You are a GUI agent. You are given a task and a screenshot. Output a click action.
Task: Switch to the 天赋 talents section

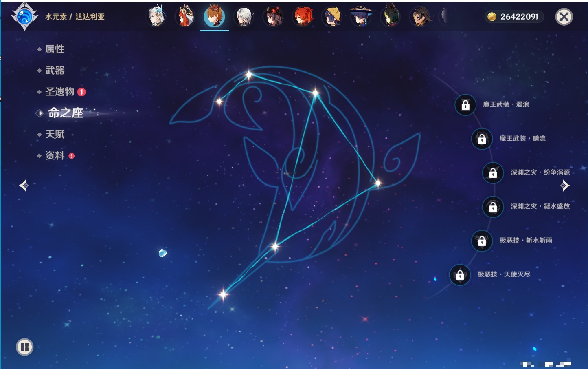pyautogui.click(x=55, y=134)
